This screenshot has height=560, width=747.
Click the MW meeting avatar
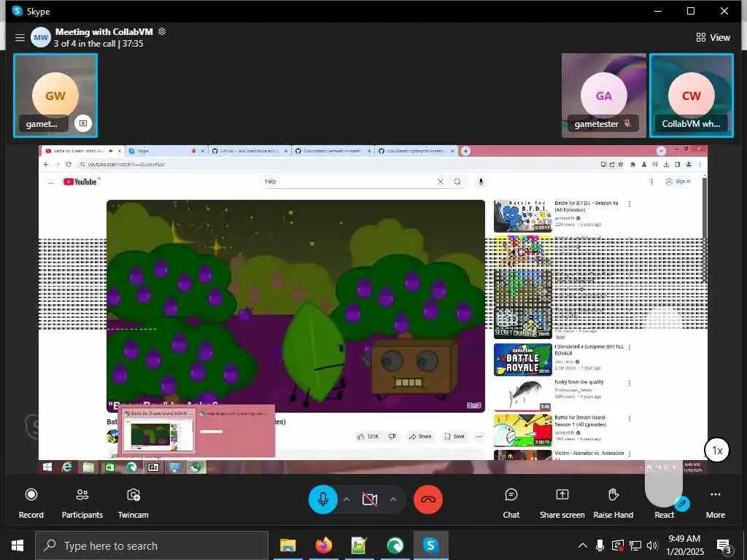point(41,37)
